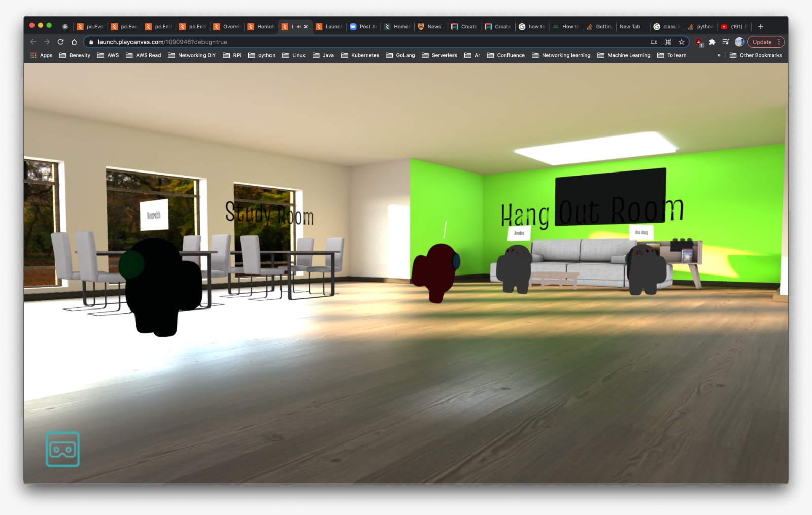
Task: Open the Networking DIY bookmarks folder
Action: click(x=191, y=55)
